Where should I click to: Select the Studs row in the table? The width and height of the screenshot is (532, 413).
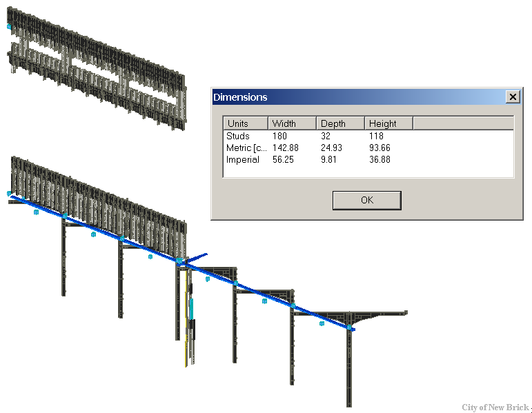368,136
